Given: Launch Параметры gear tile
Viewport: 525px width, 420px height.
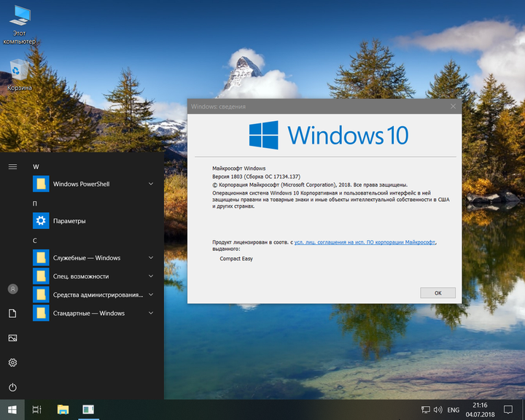Looking at the screenshot, I should [x=41, y=221].
